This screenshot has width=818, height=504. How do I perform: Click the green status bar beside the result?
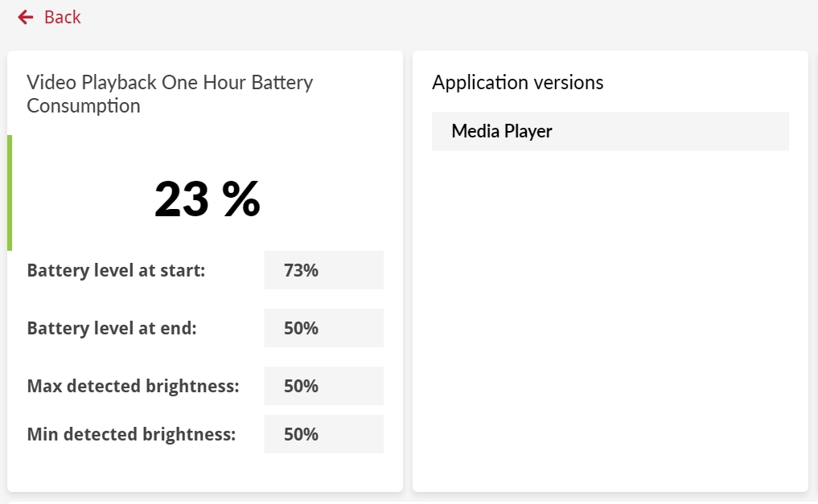click(x=10, y=193)
